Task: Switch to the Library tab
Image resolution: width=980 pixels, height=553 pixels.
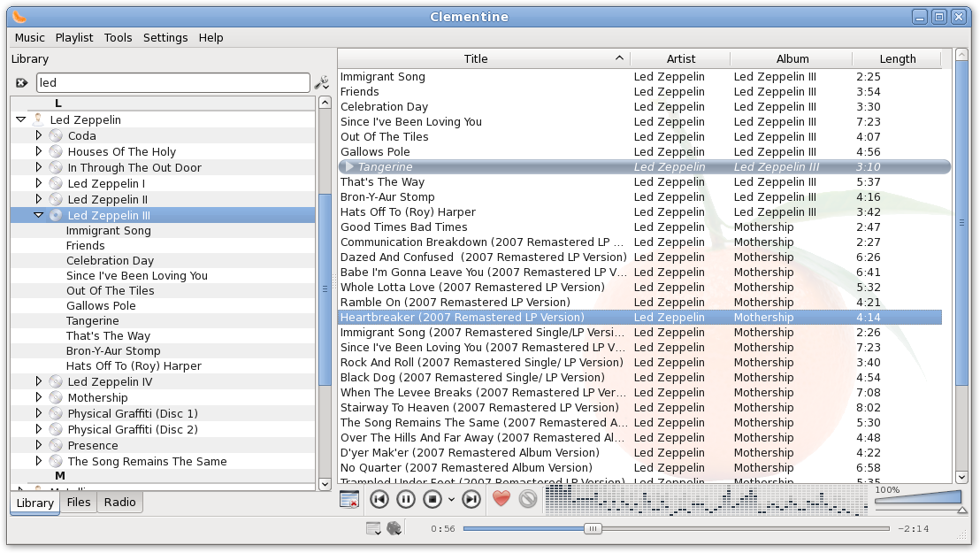Action: (35, 503)
